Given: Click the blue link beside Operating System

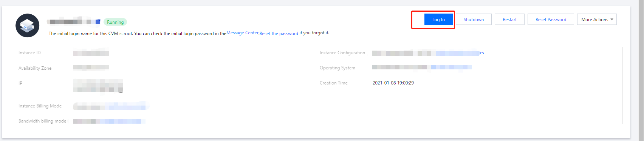Looking at the screenshot, I should click(451, 67).
